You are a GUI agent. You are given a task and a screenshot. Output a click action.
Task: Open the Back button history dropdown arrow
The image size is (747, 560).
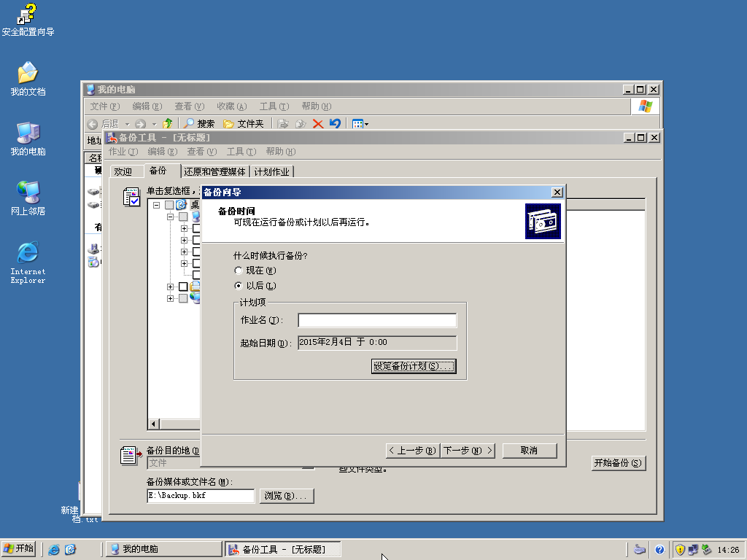point(127,124)
